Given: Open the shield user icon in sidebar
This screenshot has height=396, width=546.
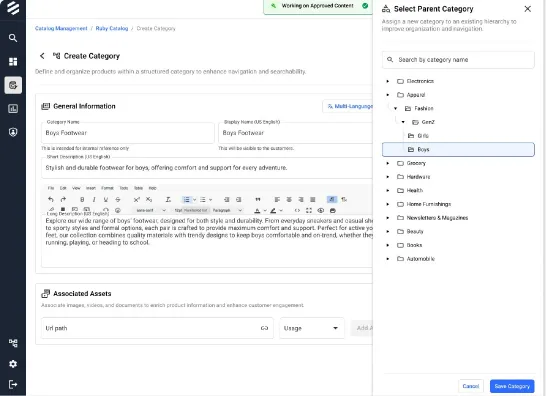Looking at the screenshot, I should point(13,132).
